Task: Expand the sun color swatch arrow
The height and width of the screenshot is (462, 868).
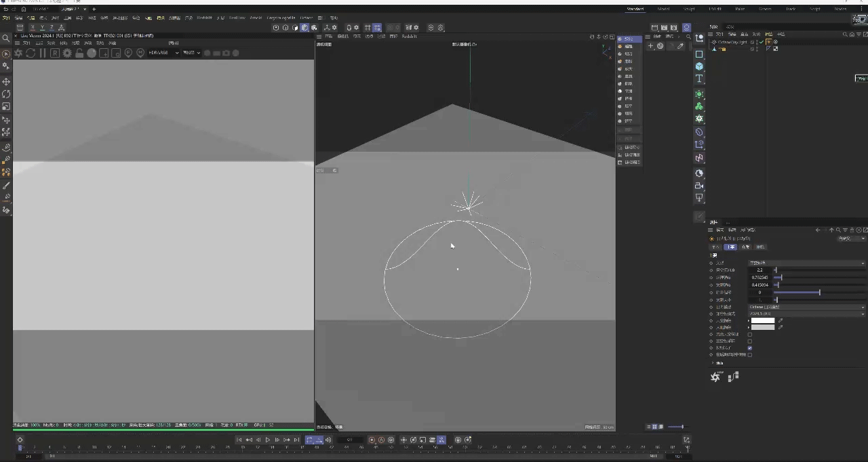Action: 749,327
